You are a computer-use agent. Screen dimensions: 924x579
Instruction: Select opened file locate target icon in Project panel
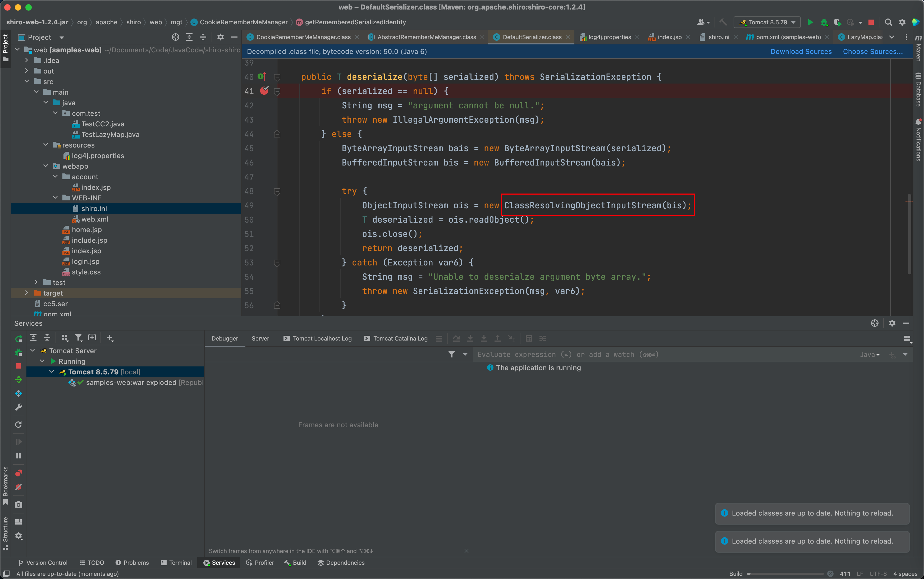pos(175,37)
